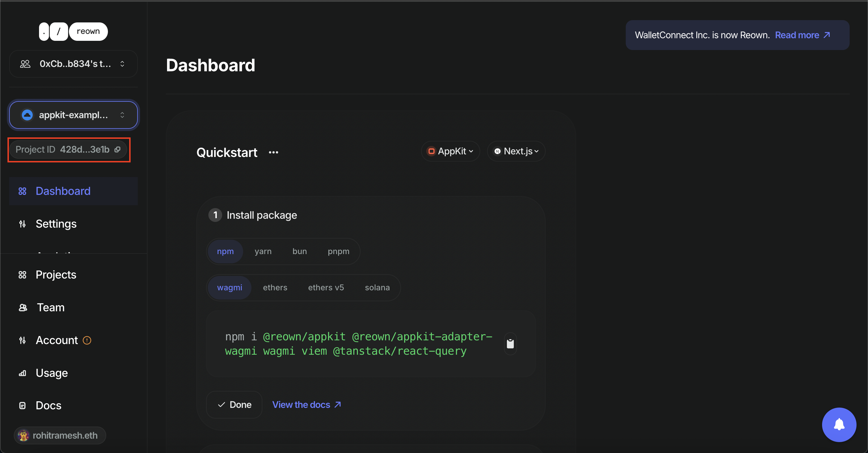Open the AppKit product dropdown
This screenshot has height=453, width=868.
tap(450, 151)
